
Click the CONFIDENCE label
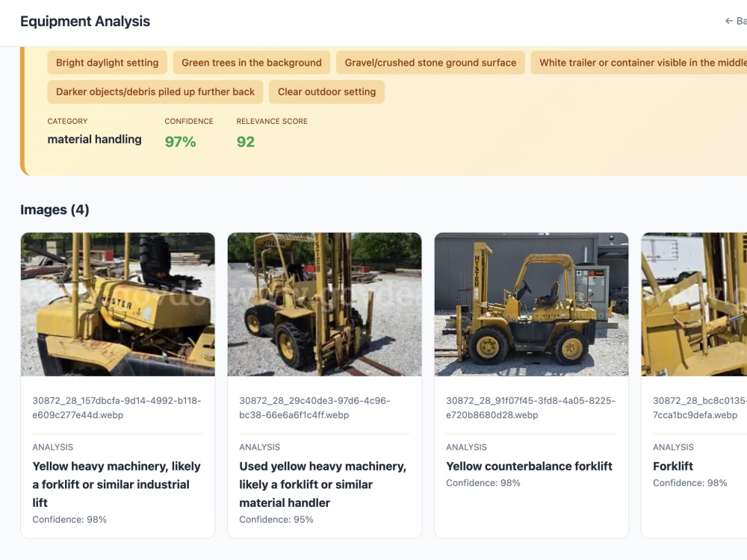point(189,122)
